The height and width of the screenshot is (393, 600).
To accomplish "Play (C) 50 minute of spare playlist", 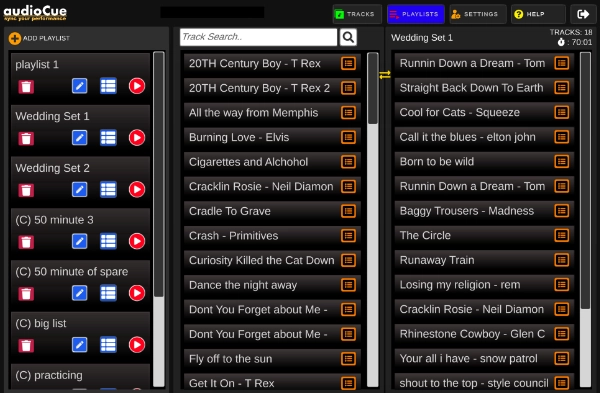I will point(137,293).
